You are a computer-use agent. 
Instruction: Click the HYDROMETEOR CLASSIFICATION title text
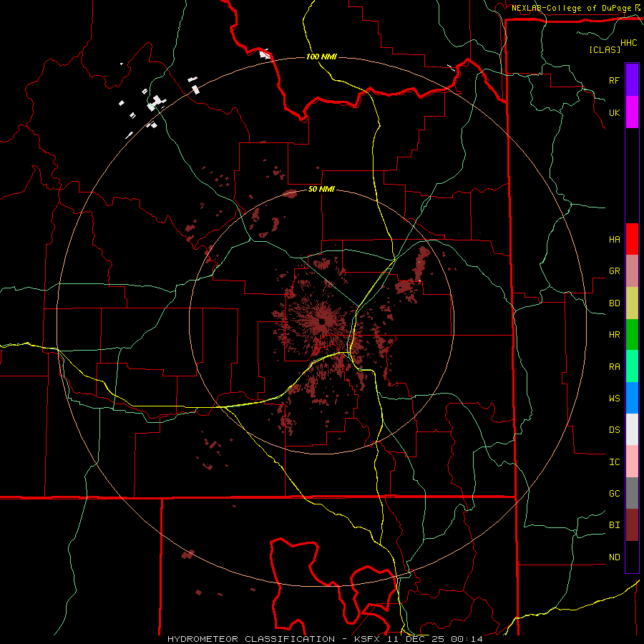(x=251, y=639)
